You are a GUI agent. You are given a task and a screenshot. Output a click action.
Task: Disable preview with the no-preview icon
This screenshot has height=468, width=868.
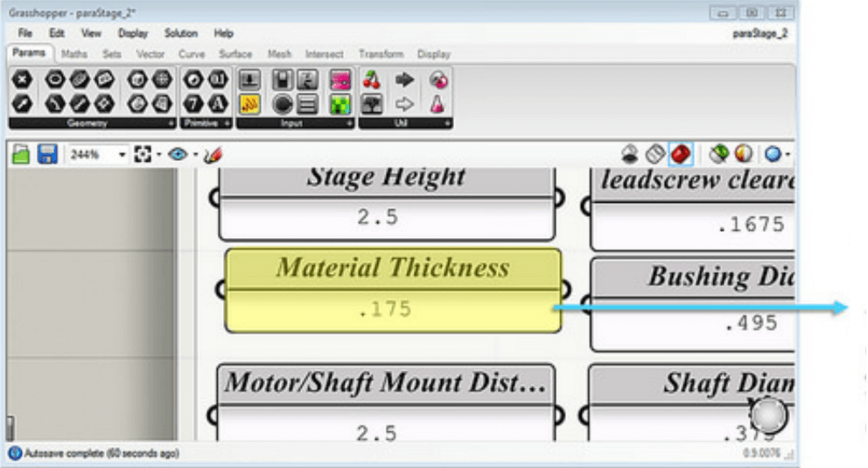click(x=629, y=154)
